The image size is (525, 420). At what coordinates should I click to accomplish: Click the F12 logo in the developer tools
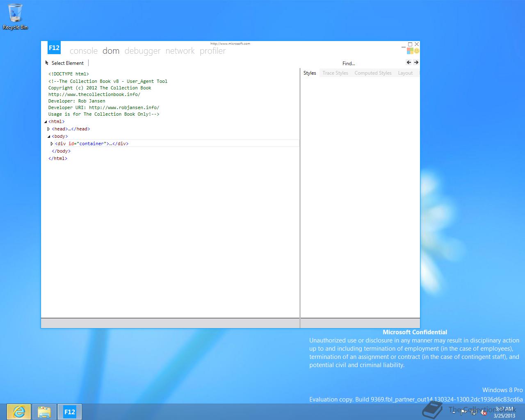pos(54,48)
